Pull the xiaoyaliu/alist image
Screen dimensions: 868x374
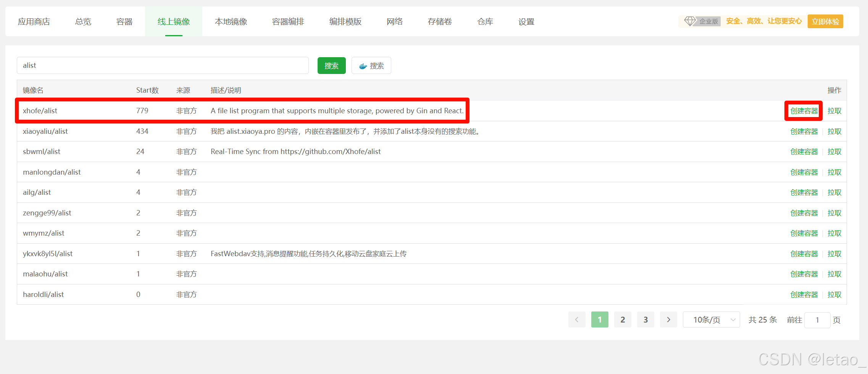(x=834, y=132)
